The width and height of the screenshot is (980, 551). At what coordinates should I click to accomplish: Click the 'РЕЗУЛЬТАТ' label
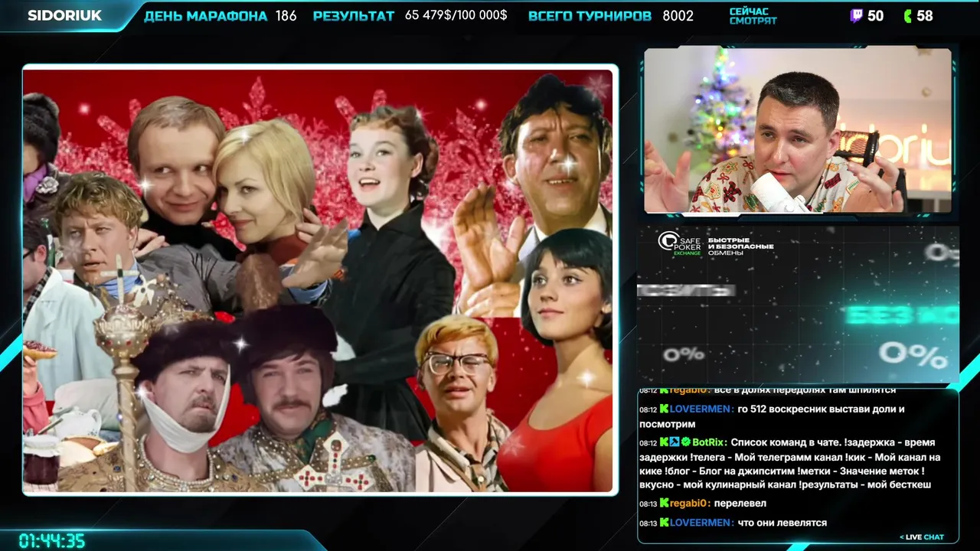tap(354, 15)
